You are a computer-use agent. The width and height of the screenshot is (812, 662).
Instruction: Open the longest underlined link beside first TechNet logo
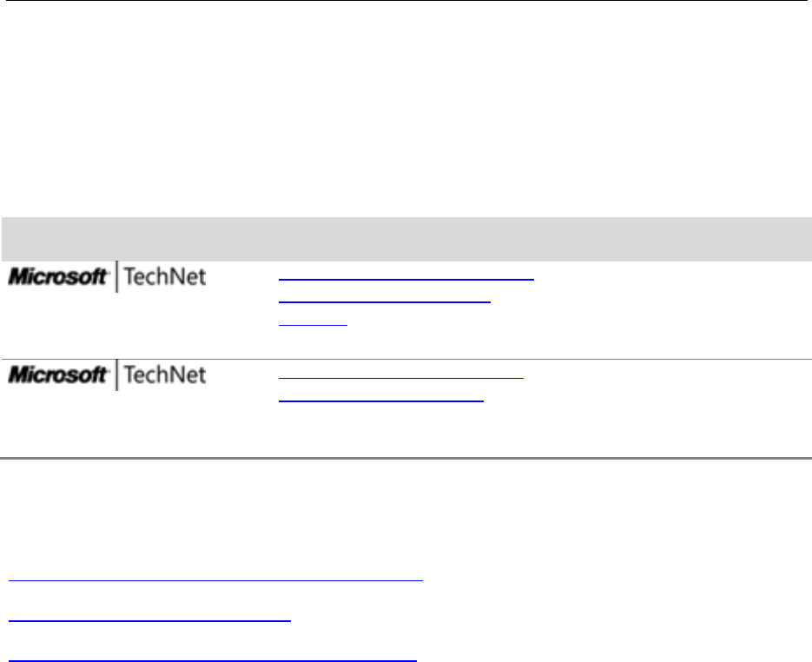[406, 279]
